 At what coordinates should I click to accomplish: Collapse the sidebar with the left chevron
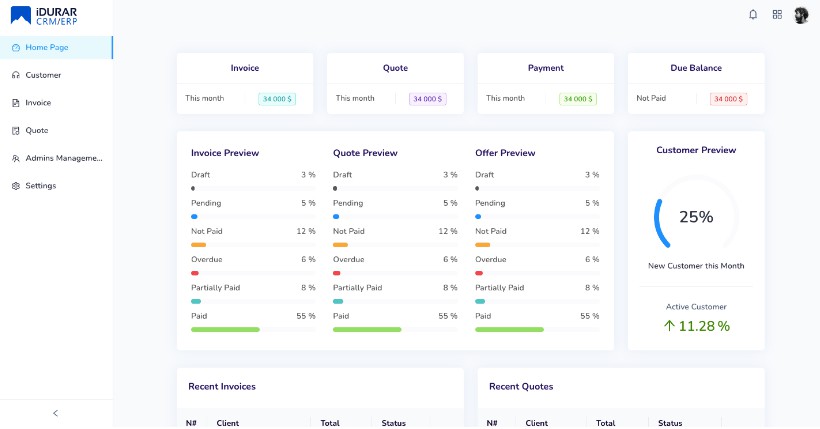coord(55,413)
